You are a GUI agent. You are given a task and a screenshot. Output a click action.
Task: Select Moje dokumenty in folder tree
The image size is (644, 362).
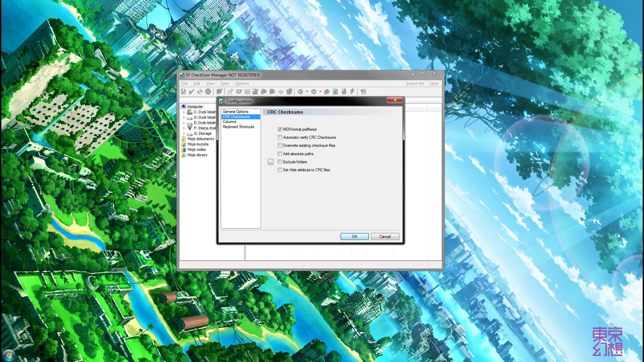click(201, 139)
